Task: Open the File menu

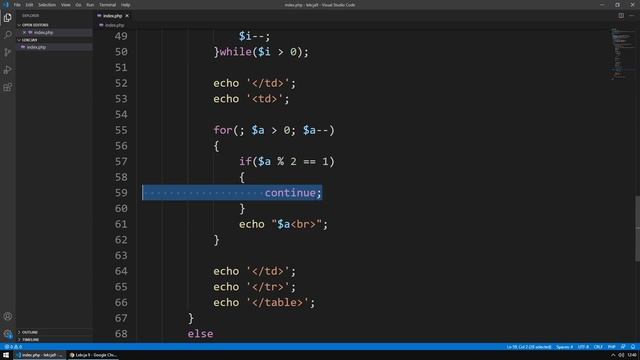Action: (x=17, y=5)
